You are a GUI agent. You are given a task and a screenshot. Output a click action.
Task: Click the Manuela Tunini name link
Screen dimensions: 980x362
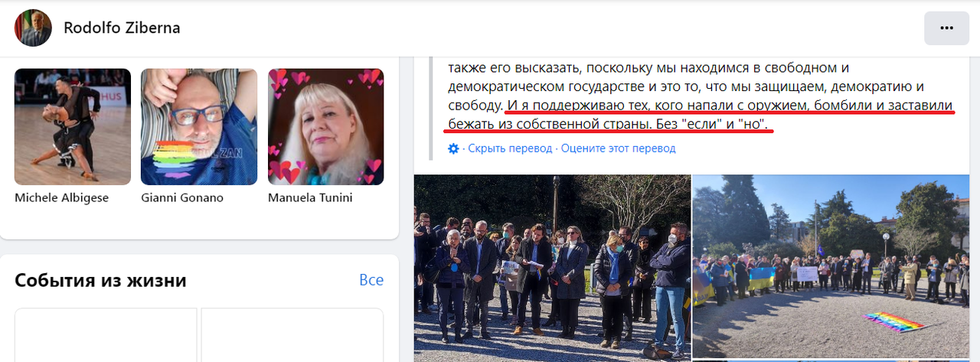[310, 197]
